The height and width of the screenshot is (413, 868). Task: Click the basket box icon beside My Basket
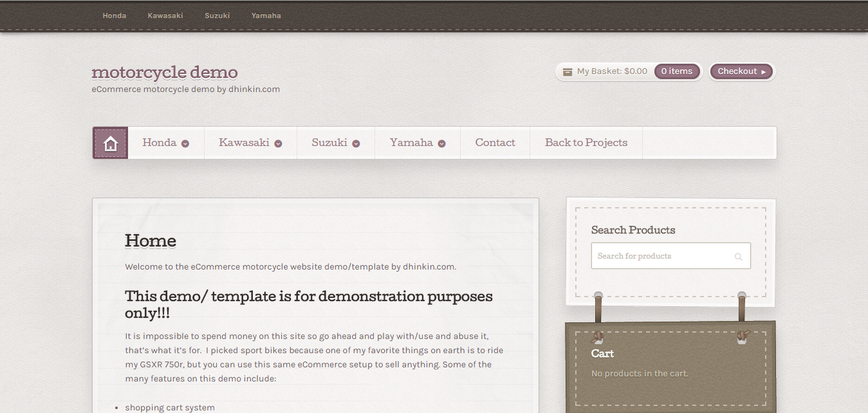point(568,72)
